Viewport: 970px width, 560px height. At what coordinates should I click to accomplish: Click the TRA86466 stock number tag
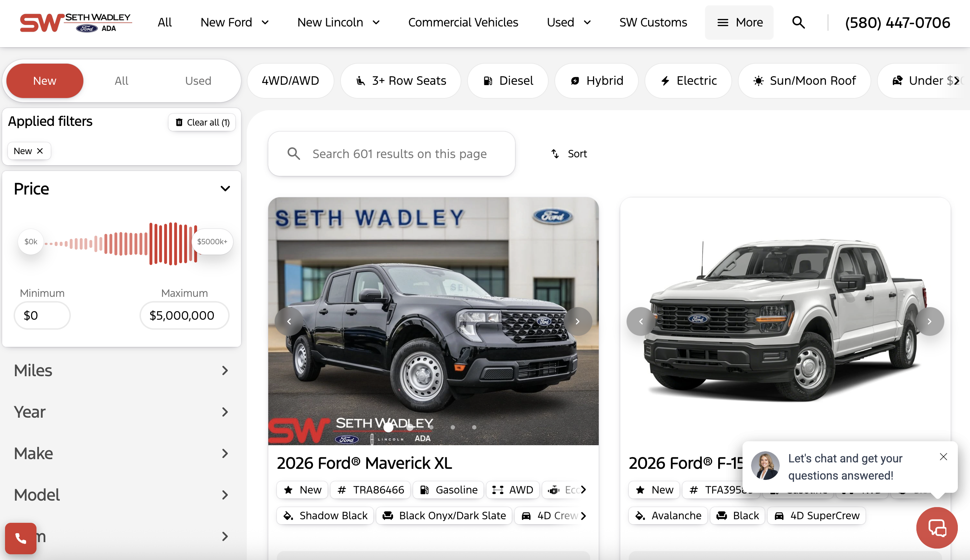point(371,490)
